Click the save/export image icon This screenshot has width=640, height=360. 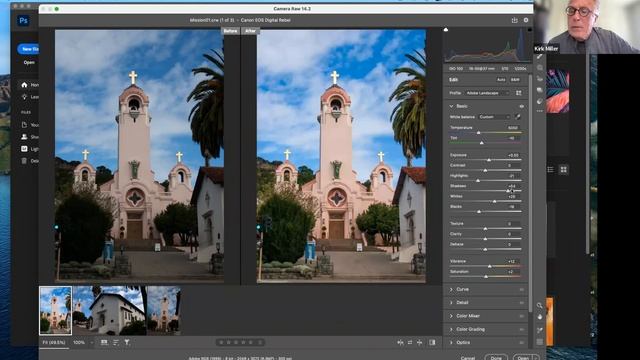pyautogui.click(x=514, y=20)
